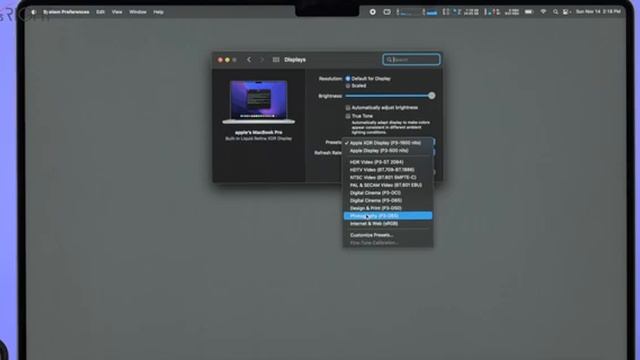
Task: Choose HDTV Video (BT.709-BT.1886) preset
Action: pos(388,170)
